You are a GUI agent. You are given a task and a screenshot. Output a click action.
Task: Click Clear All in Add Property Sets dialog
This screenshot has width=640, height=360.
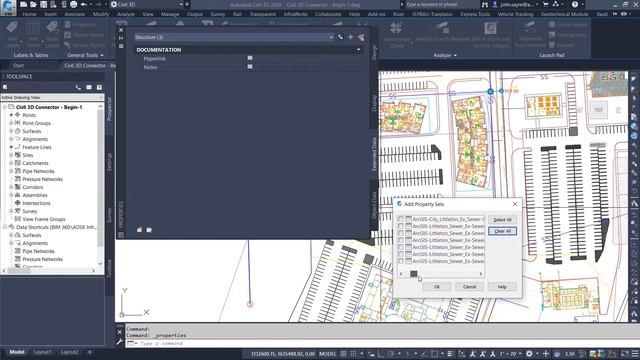click(502, 231)
